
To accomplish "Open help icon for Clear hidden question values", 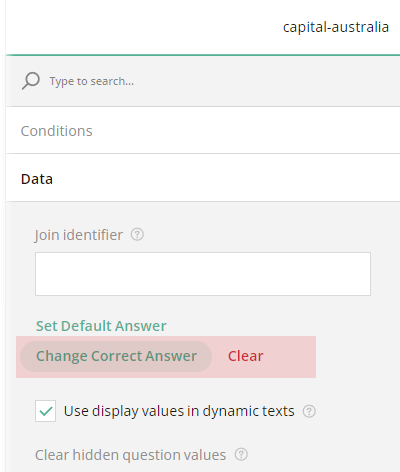I will point(241,454).
